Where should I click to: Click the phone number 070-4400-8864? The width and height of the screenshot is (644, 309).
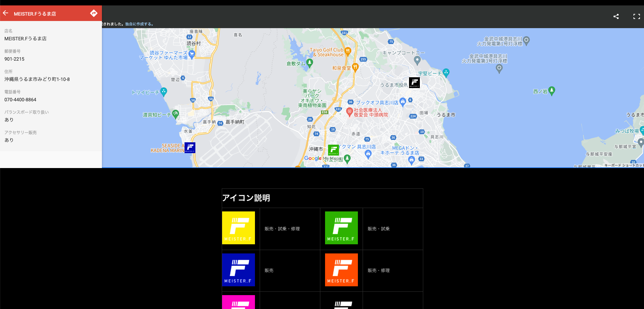click(x=20, y=100)
